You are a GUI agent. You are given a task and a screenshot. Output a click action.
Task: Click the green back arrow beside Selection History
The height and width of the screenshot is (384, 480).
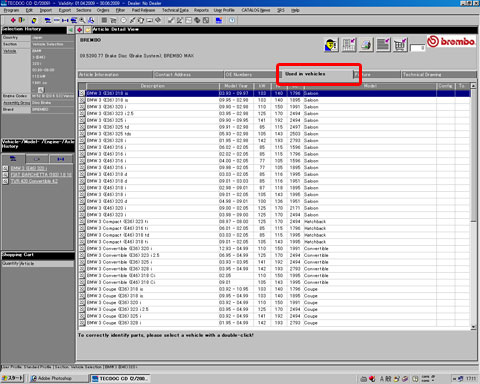pos(70,30)
